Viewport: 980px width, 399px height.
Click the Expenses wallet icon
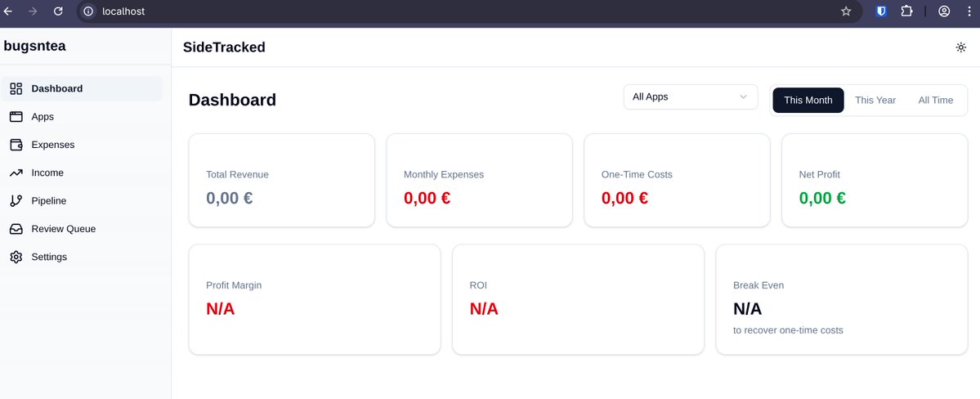(x=16, y=145)
